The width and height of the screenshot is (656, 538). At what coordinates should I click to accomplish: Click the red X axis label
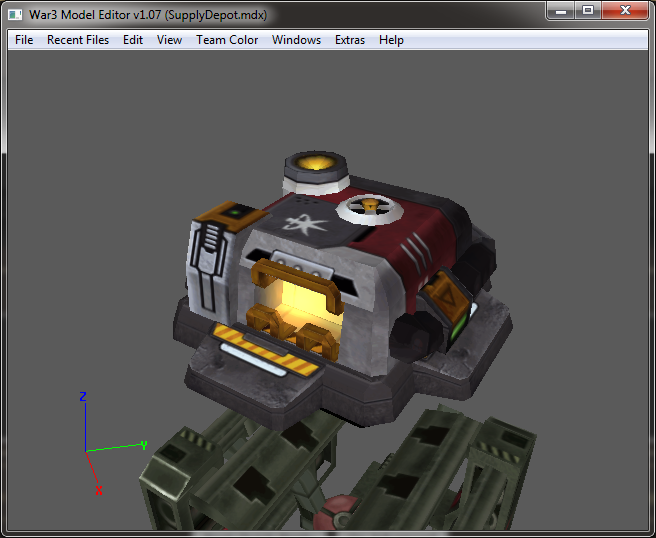pyautogui.click(x=99, y=490)
